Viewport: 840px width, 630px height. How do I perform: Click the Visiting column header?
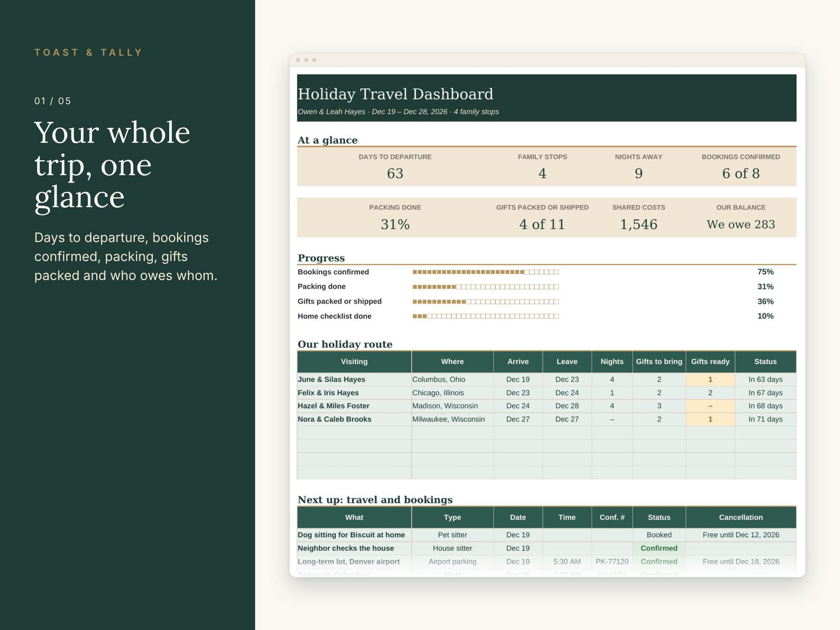coord(354,362)
